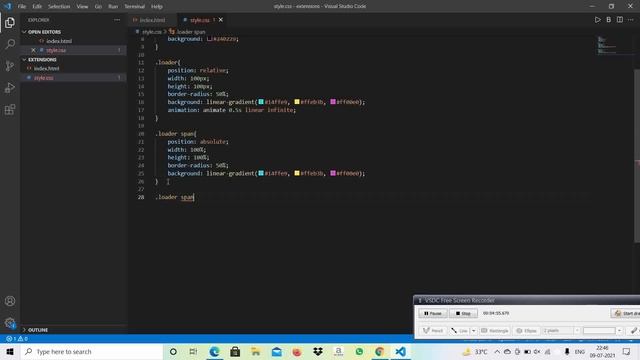The width and height of the screenshot is (640, 360).
Task: Click the VSDC drawing color box
Action: coord(599,331)
